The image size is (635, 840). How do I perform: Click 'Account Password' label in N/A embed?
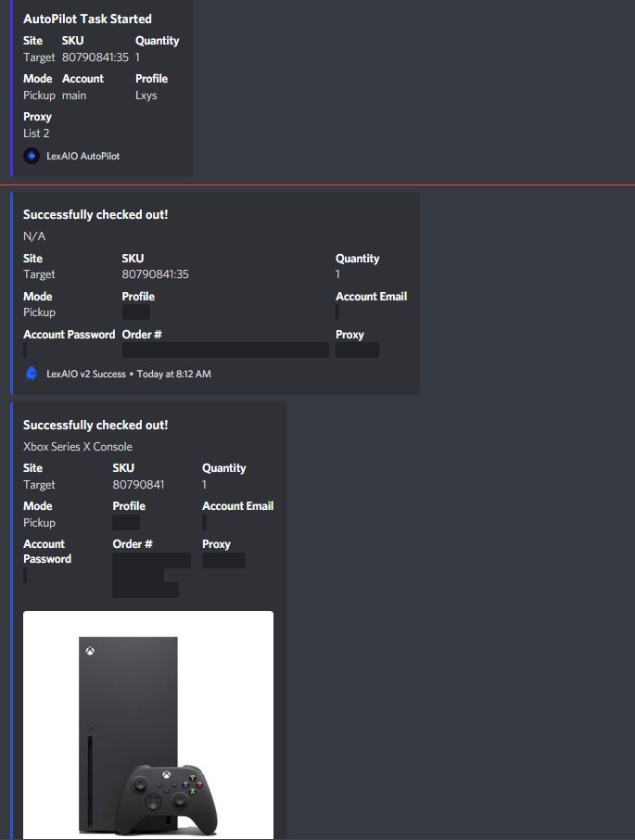click(70, 335)
